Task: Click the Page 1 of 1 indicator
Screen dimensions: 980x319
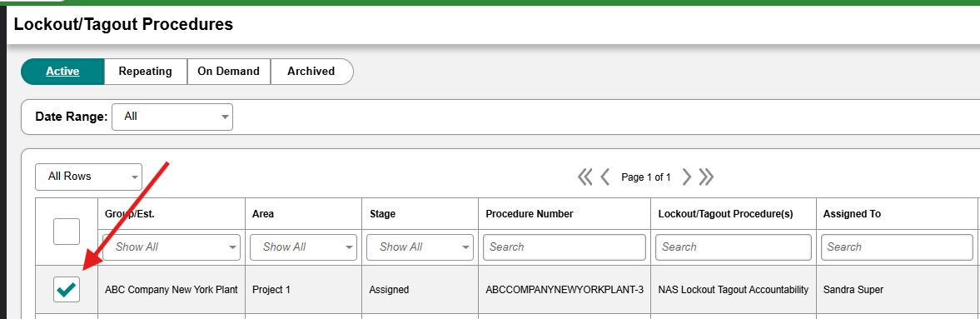Action: coord(645,177)
